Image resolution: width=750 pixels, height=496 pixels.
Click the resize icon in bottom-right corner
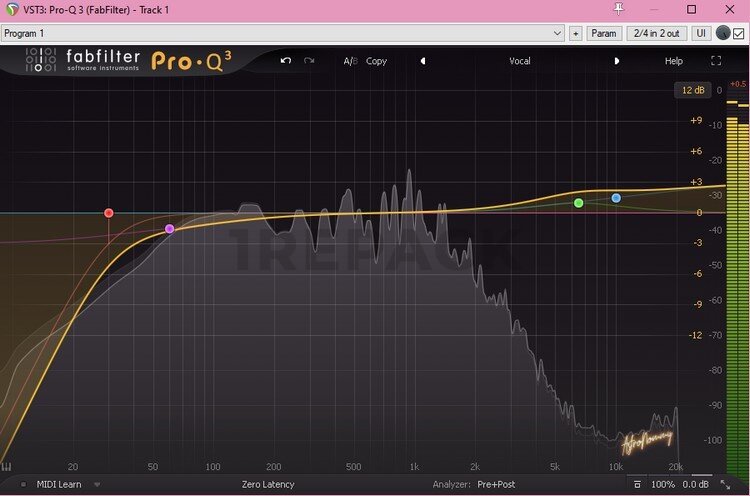(725, 484)
